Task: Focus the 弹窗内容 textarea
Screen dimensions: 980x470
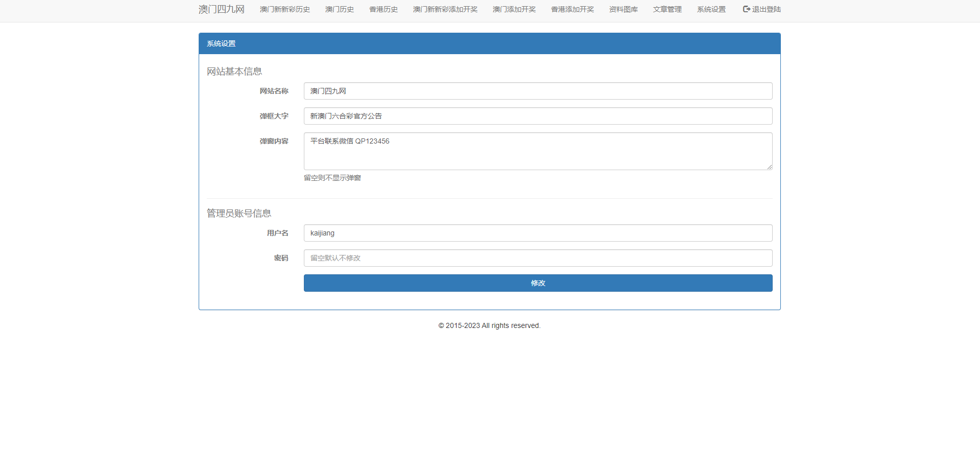Action: pos(537,151)
